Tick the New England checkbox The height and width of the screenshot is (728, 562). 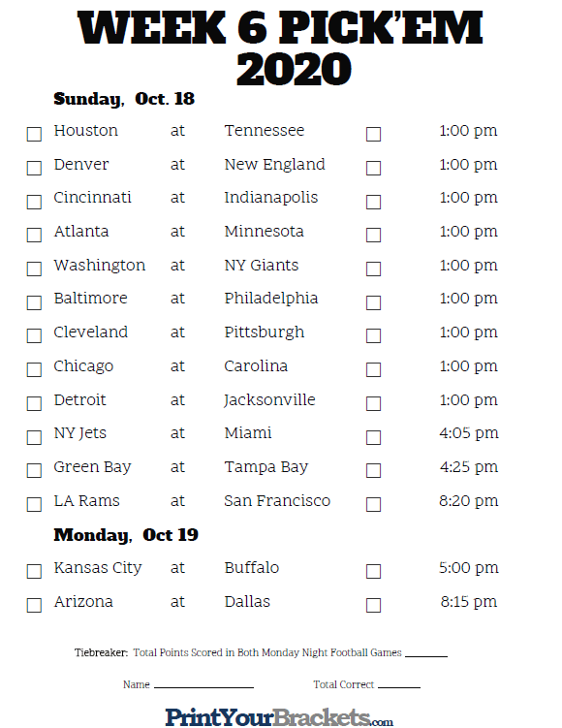(373, 168)
